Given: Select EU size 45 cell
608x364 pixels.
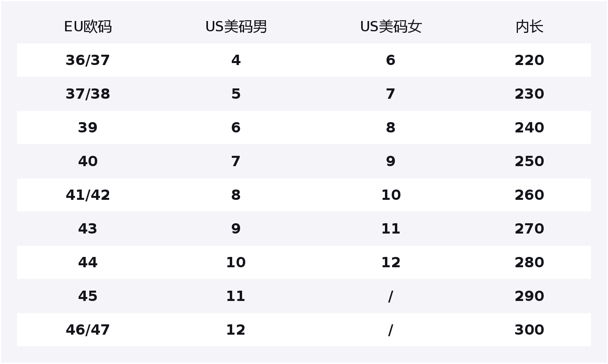Looking at the screenshot, I should (88, 296).
